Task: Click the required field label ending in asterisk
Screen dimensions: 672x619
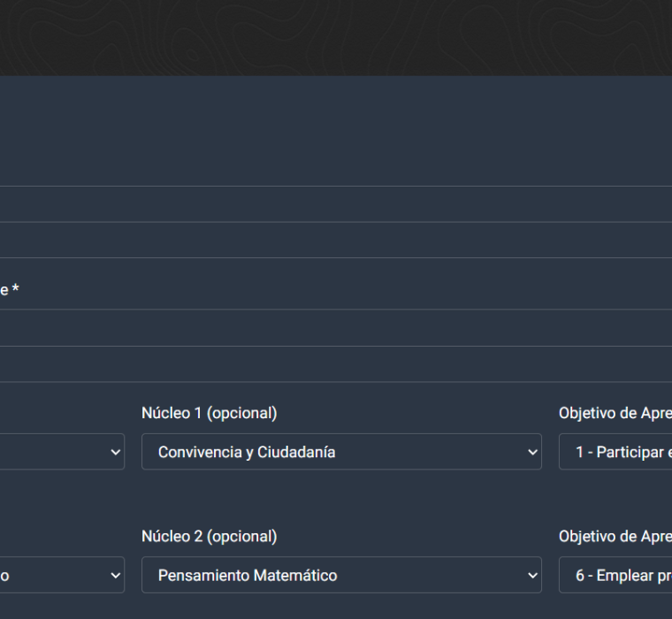Action: [x=10, y=289]
